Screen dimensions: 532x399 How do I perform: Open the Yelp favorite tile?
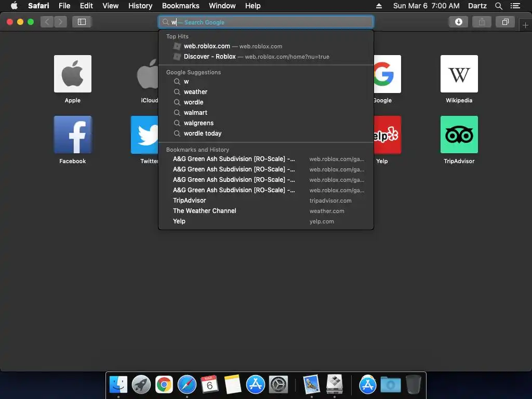click(387, 135)
